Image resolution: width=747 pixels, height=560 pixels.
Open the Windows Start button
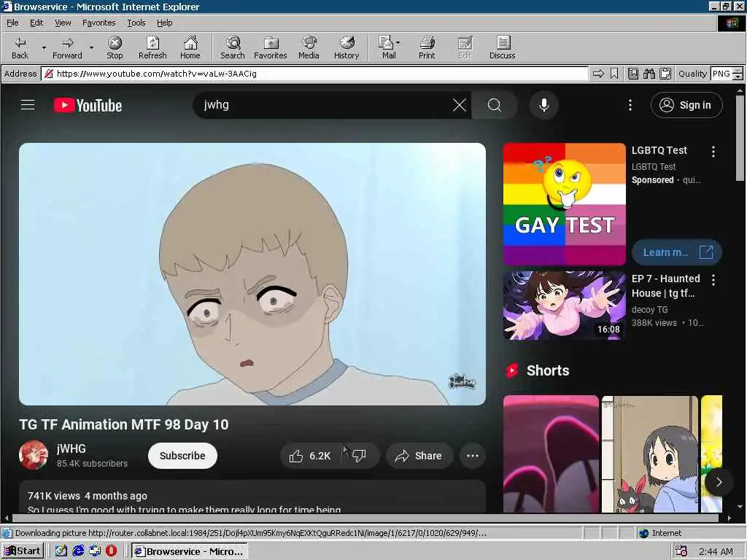pyautogui.click(x=23, y=551)
